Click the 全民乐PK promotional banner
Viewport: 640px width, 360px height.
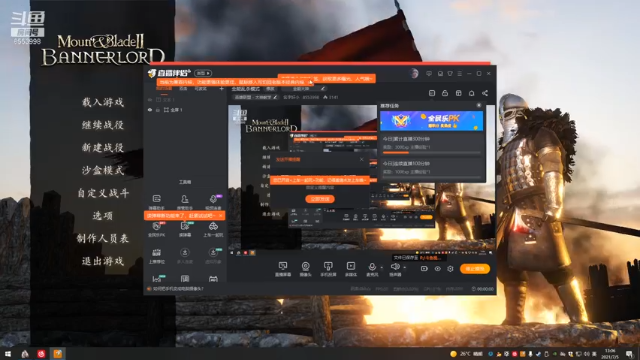coord(431,121)
